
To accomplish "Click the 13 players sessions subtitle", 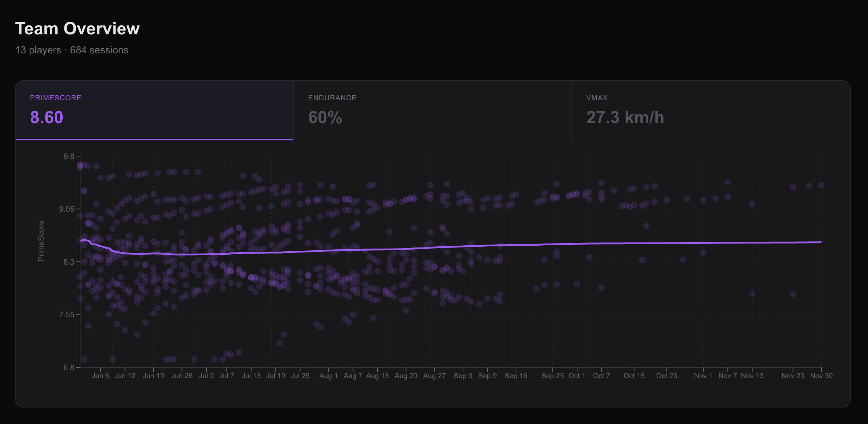I will coord(72,50).
